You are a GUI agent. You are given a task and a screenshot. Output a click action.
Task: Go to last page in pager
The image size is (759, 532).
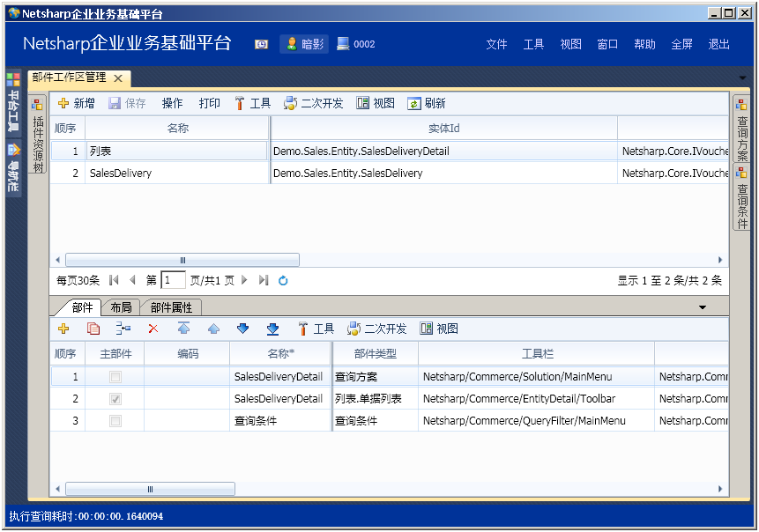264,280
